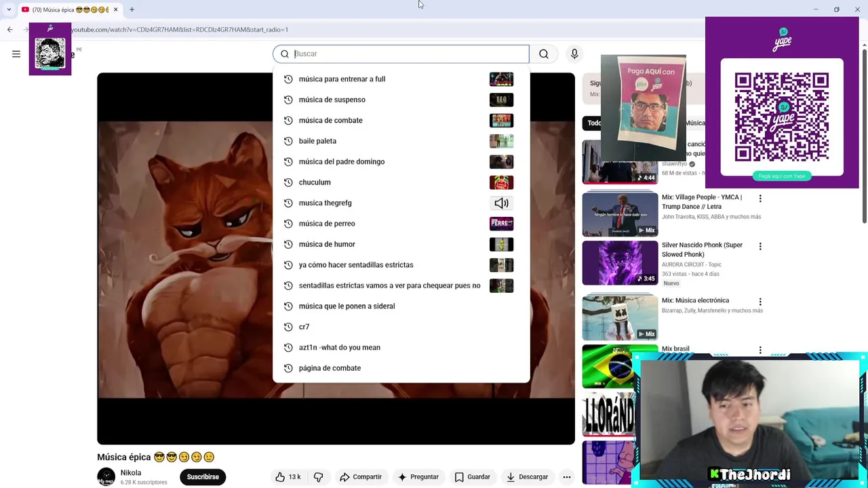Viewport: 868px width, 488px height.
Task: Go back with browser back arrow
Action: (9, 29)
